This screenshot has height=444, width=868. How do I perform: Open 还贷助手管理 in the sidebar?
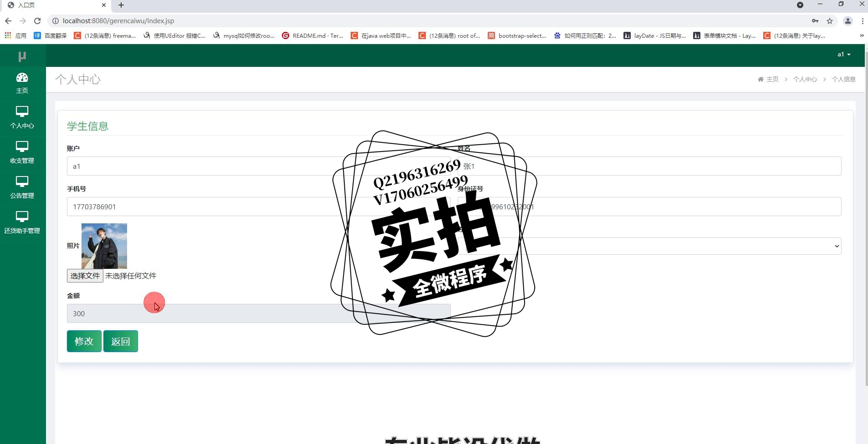pyautogui.click(x=22, y=223)
